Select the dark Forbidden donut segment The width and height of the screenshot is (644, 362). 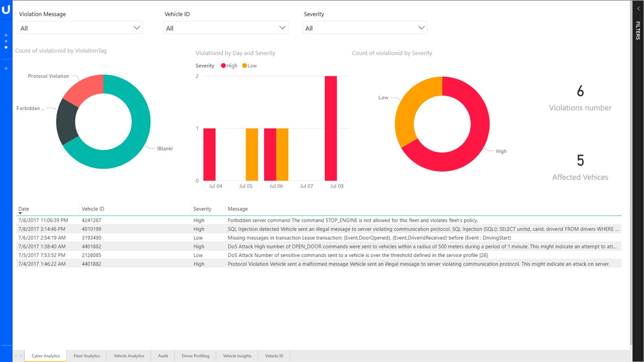click(x=67, y=121)
